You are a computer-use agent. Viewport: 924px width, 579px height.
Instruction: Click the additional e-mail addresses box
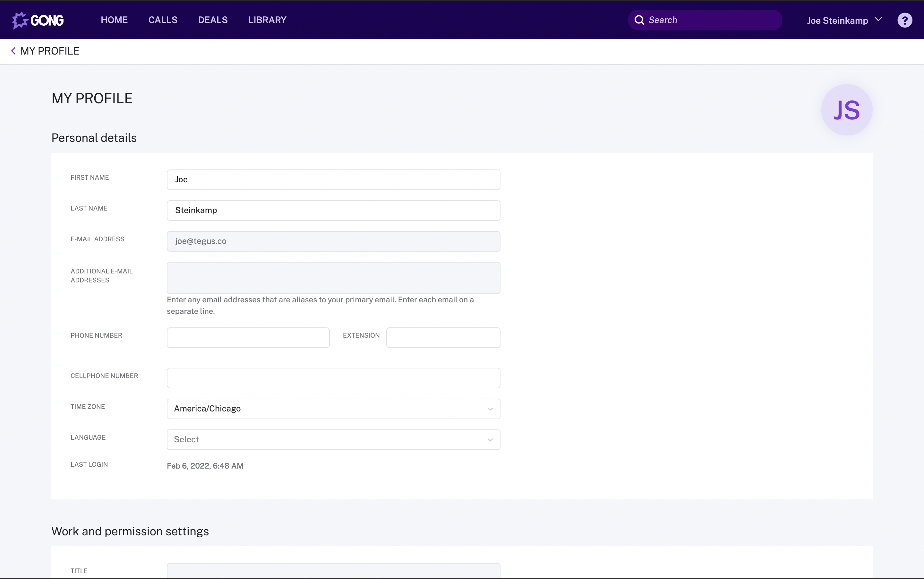point(333,278)
